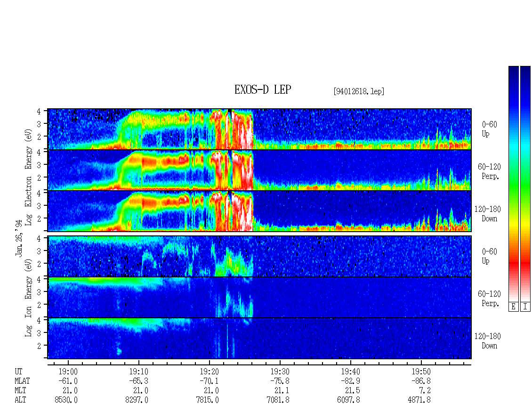Viewport: 532px width, 412px height.
Task: Click the ion 120-180 Down spectrogram panel
Action: click(259, 338)
